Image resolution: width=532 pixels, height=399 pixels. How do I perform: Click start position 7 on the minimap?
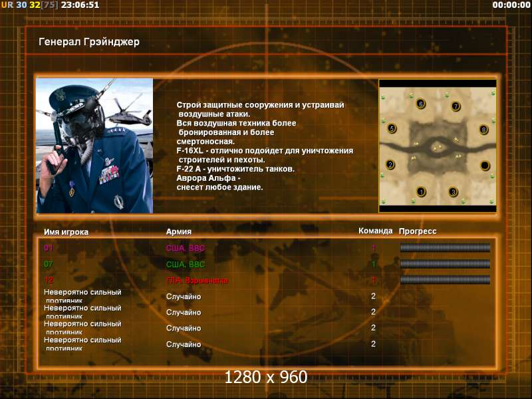pyautogui.click(x=456, y=106)
